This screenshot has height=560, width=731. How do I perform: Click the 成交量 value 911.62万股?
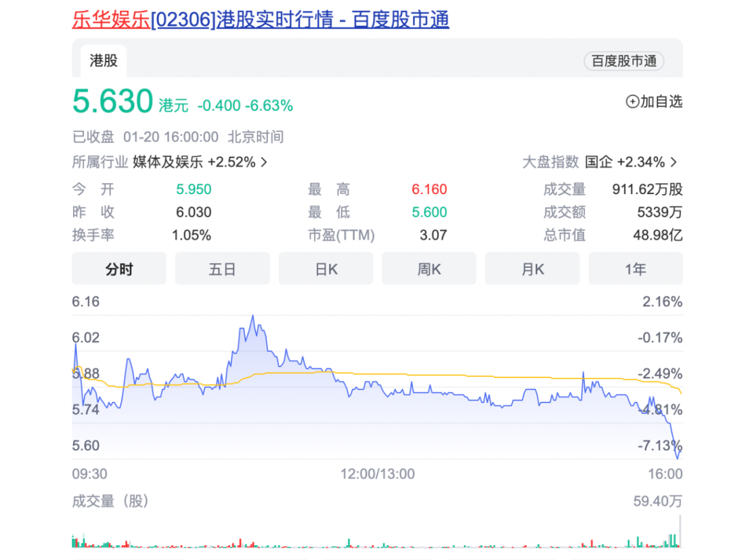[x=648, y=189]
